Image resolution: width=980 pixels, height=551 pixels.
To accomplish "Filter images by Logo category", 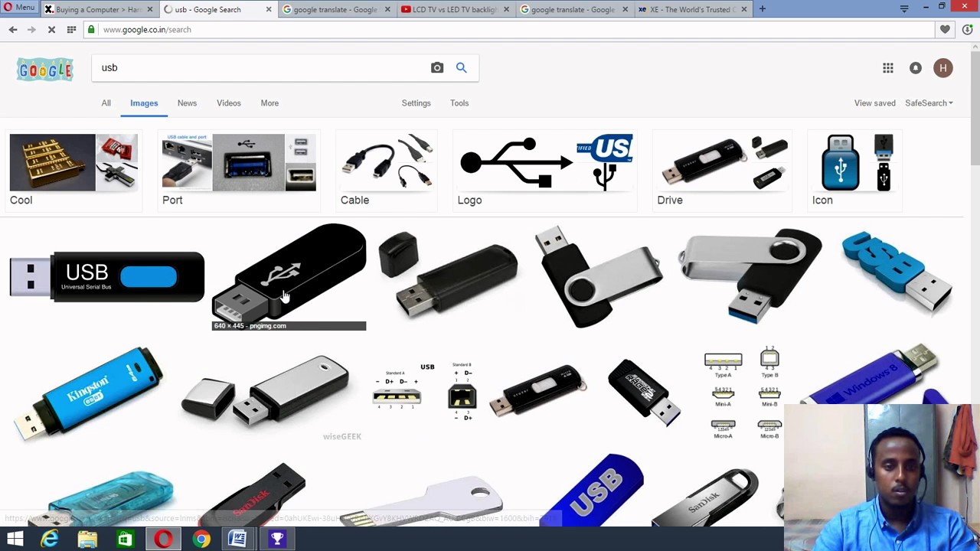I will pyautogui.click(x=544, y=171).
